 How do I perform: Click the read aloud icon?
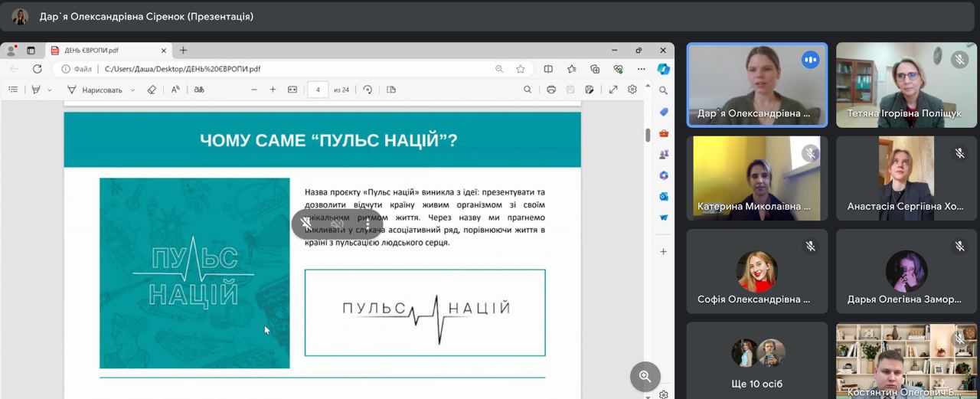tap(175, 90)
